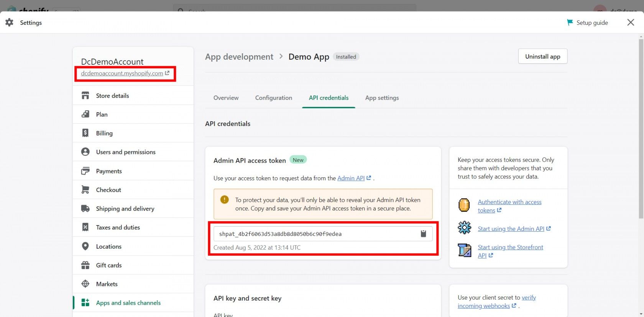The width and height of the screenshot is (644, 317).
Task: Click the Store details storefront icon
Action: pyautogui.click(x=85, y=95)
